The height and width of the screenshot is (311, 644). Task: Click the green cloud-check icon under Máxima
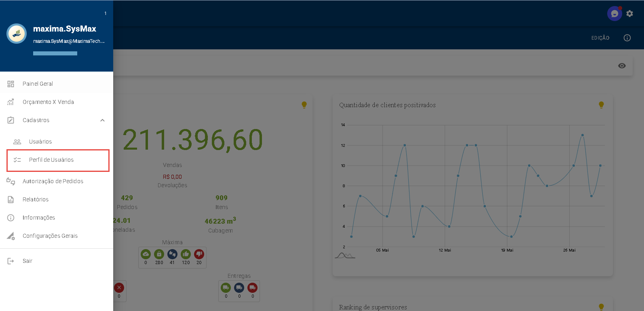146,254
